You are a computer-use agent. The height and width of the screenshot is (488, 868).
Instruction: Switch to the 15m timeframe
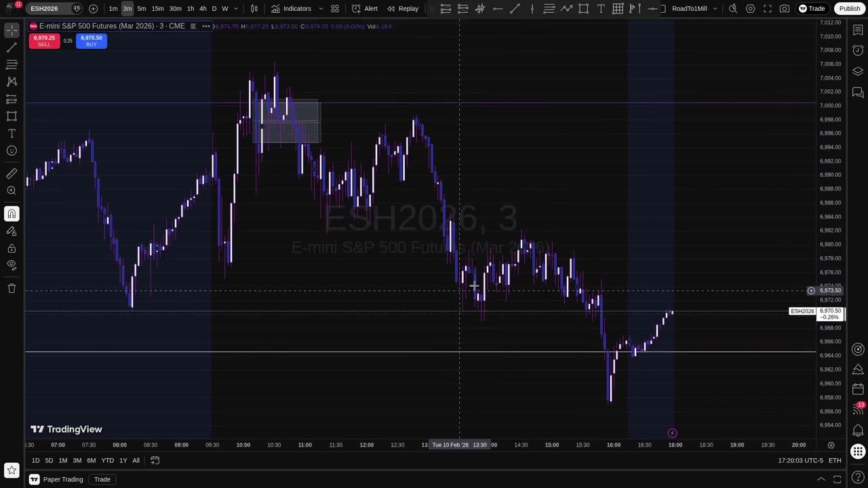coord(157,9)
